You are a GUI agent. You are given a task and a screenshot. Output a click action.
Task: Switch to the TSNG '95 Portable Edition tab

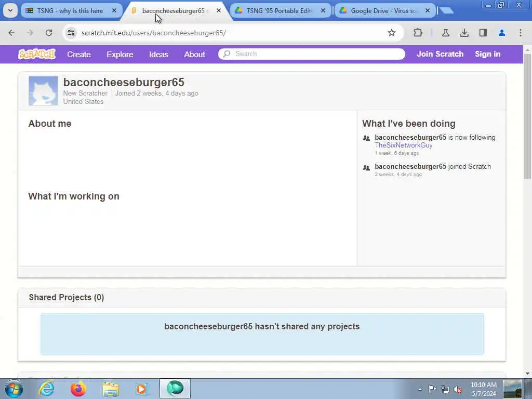click(x=279, y=11)
